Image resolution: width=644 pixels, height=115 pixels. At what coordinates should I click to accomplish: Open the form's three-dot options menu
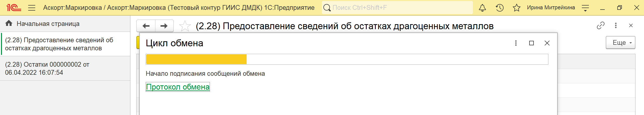click(x=616, y=25)
